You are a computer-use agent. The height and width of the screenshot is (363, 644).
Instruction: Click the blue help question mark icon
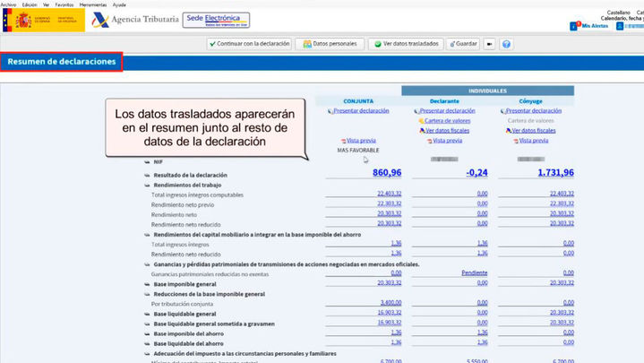[x=506, y=43]
